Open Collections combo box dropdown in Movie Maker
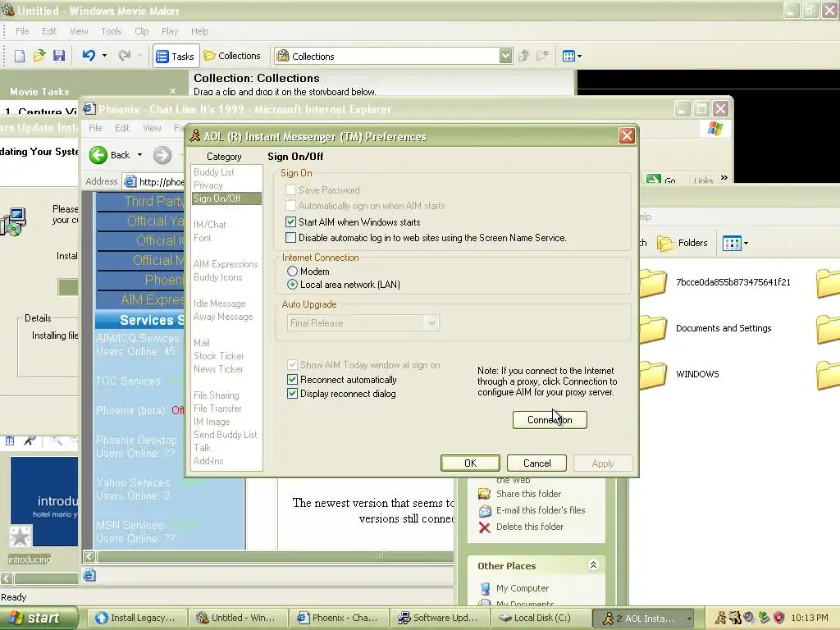This screenshot has width=840, height=630. tap(505, 56)
